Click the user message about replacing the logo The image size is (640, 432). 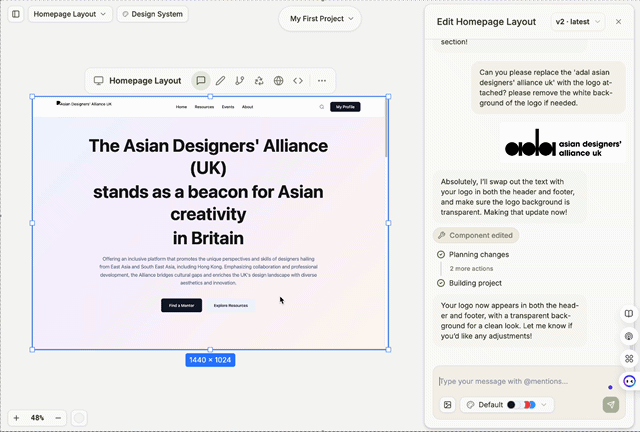coord(548,88)
